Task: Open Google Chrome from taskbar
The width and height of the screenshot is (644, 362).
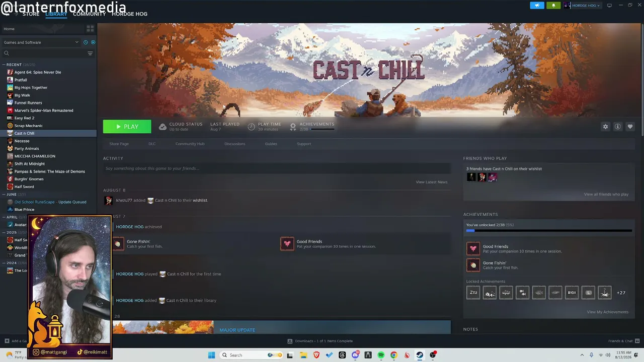Action: [394, 355]
